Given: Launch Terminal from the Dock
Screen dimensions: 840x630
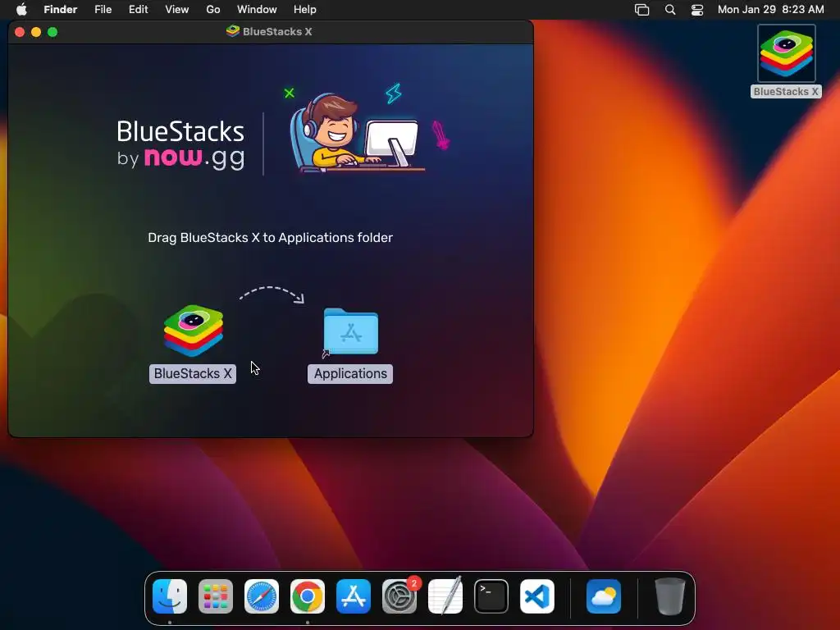Looking at the screenshot, I should coord(491,596).
